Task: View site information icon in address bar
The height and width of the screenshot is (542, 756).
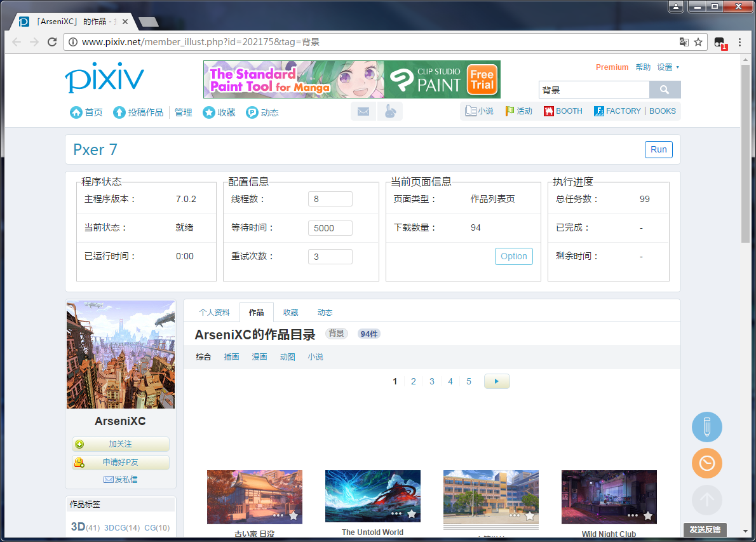Action: pyautogui.click(x=73, y=42)
